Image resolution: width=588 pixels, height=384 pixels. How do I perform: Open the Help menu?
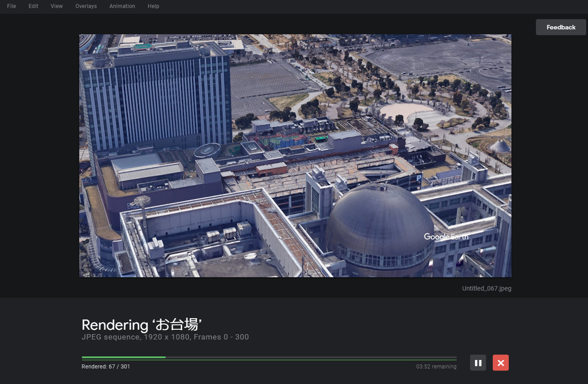pyautogui.click(x=153, y=6)
